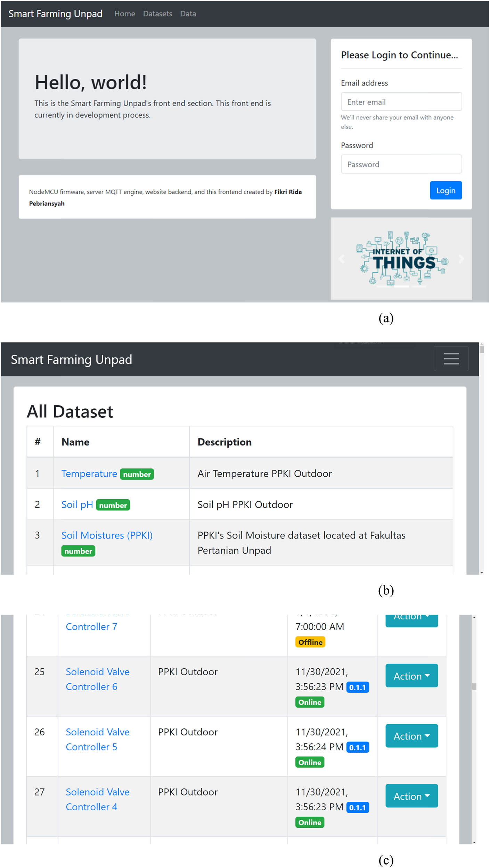Open the Soil pH dataset link
Image resolution: width=490 pixels, height=868 pixels.
(77, 504)
